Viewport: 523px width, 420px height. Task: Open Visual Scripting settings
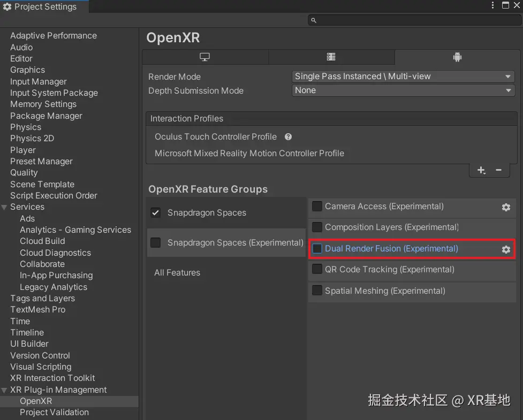tap(41, 367)
